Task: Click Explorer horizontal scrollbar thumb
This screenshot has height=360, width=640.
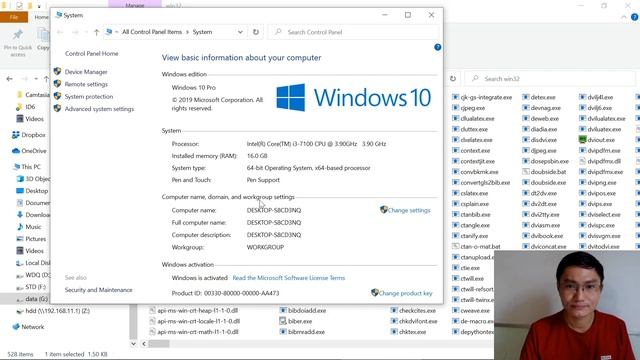Action: coord(159,344)
